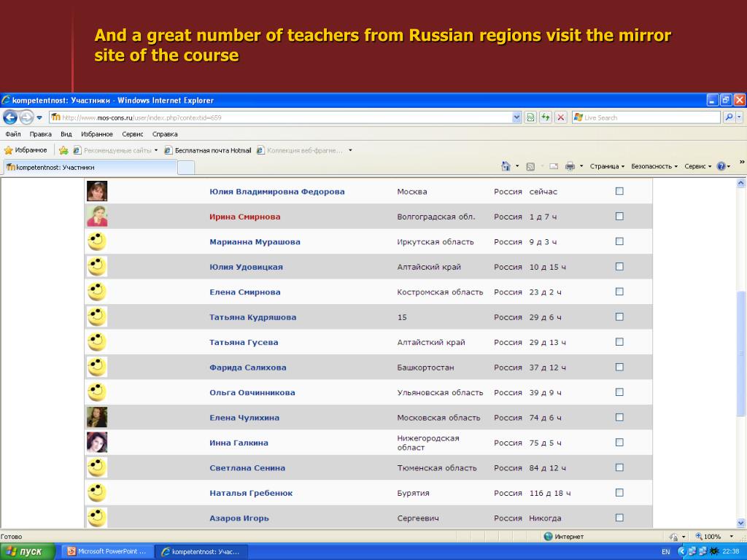
Task: Select the kompetentnost: Участники browser tab
Action: (90, 167)
